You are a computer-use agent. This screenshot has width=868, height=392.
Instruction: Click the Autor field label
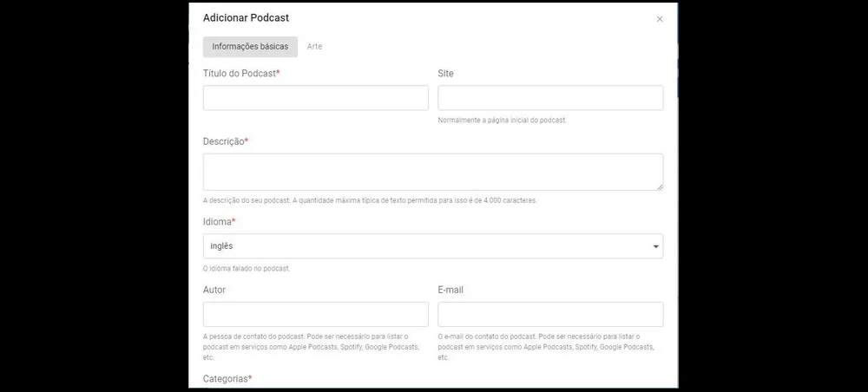click(214, 290)
